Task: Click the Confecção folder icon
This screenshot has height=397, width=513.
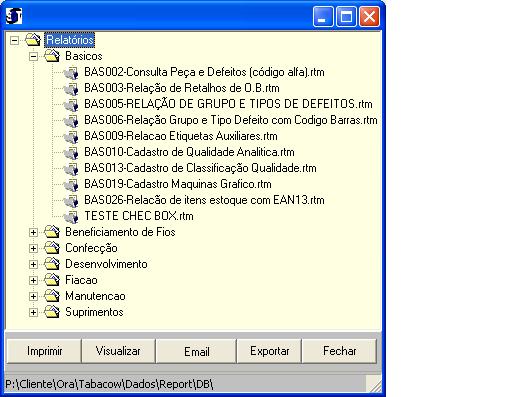Action: coord(52,248)
